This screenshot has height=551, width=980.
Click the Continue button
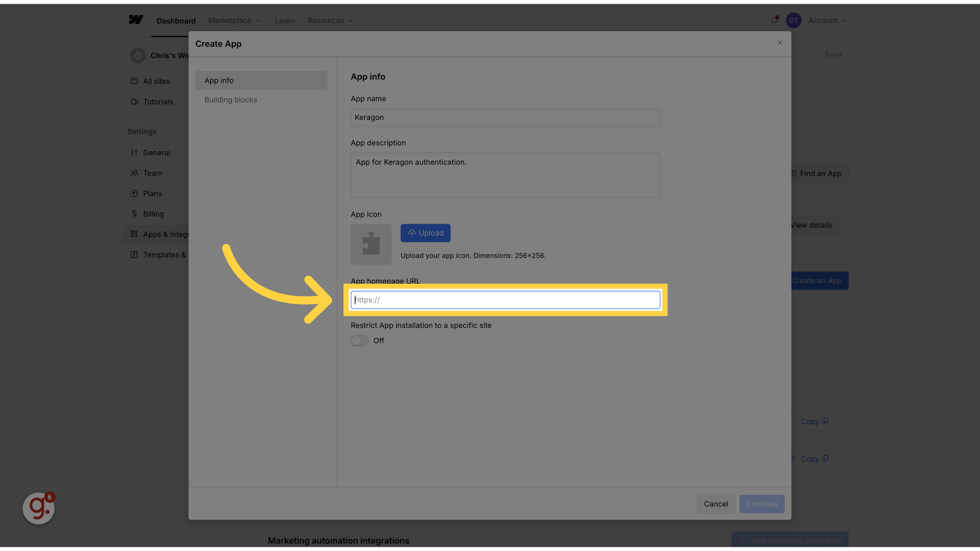click(x=762, y=504)
